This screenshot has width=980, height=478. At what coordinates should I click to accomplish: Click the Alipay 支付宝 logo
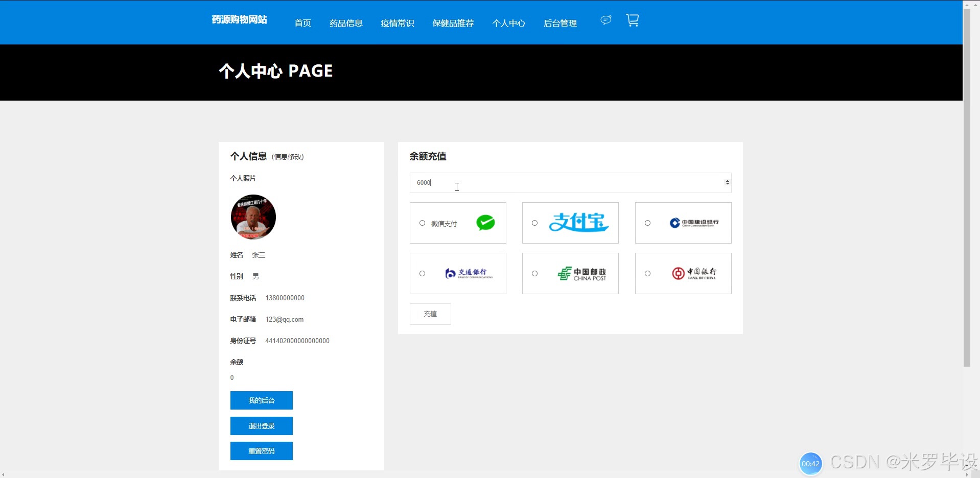pyautogui.click(x=579, y=222)
